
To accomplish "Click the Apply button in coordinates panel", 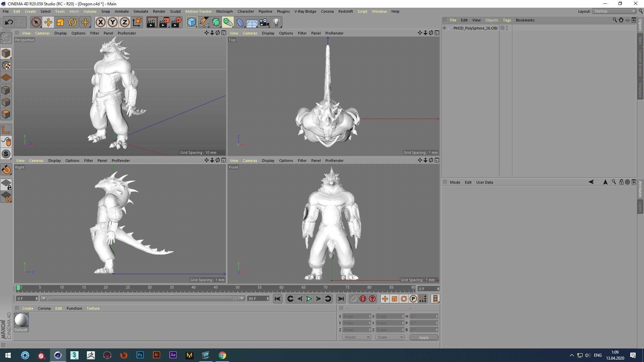I will pos(423,338).
